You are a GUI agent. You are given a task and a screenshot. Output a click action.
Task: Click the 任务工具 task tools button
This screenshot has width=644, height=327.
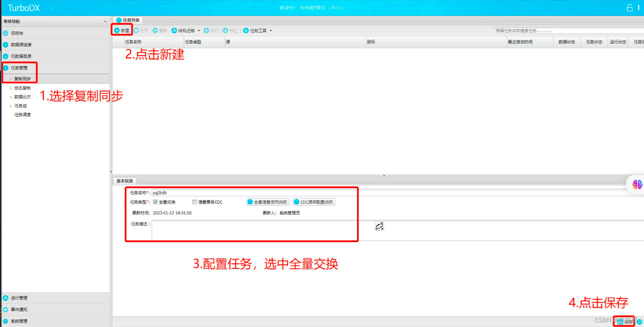pyautogui.click(x=255, y=30)
